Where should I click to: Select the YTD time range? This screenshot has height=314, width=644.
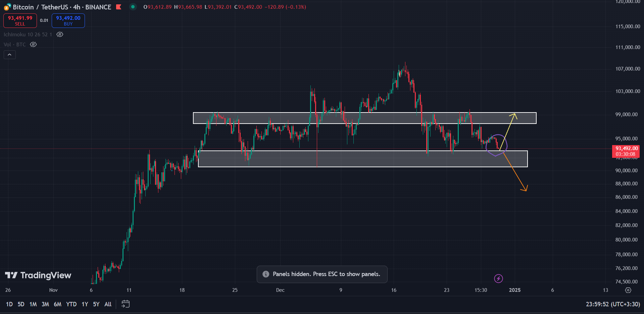point(71,304)
